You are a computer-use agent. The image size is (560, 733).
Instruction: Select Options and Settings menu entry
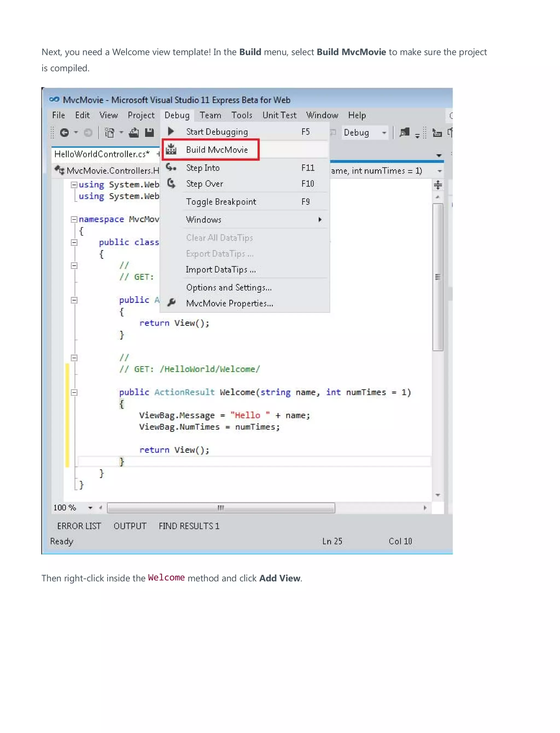point(245,287)
